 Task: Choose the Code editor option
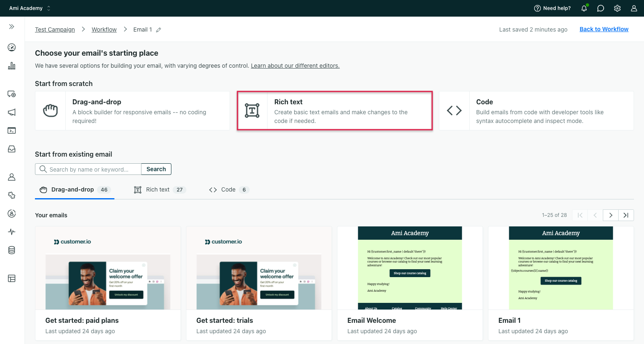(x=537, y=111)
